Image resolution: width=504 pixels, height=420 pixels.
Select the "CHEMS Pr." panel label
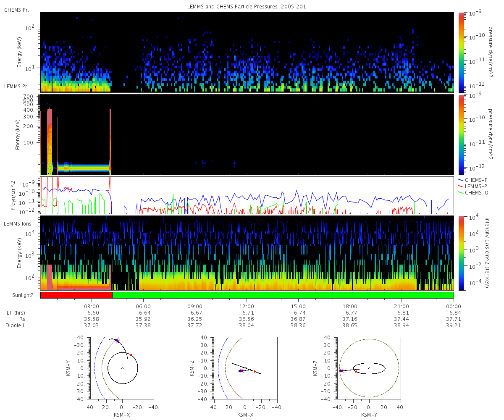click(17, 10)
